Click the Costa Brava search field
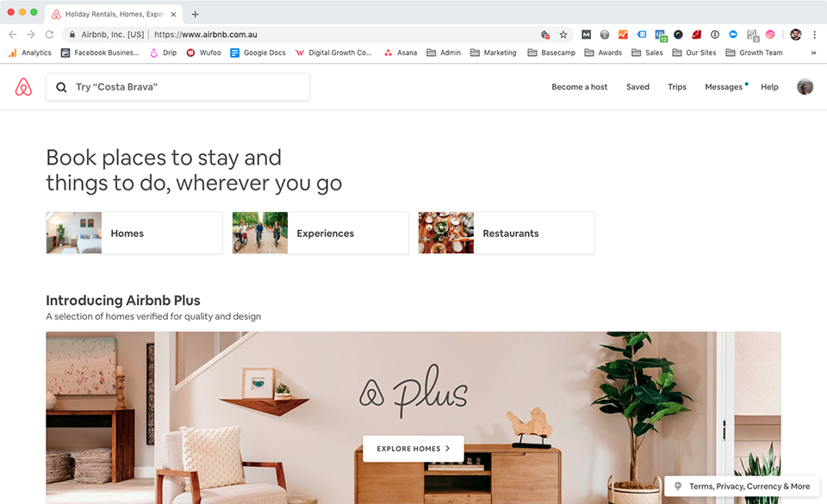 click(x=178, y=87)
